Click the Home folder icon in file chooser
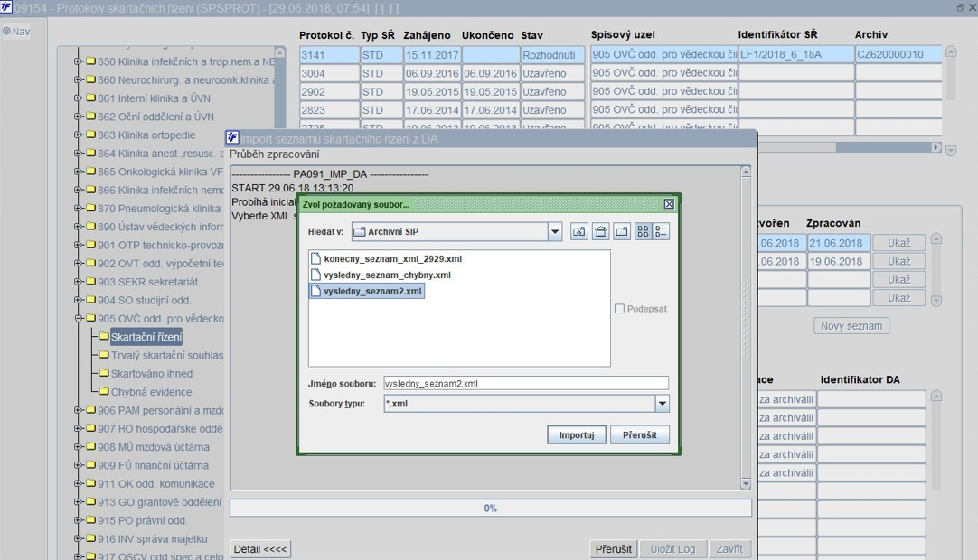The width and height of the screenshot is (978, 560). [600, 232]
